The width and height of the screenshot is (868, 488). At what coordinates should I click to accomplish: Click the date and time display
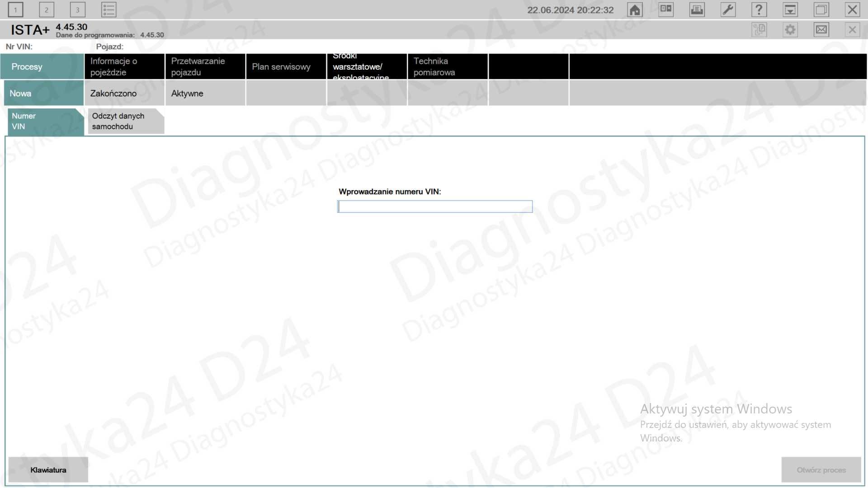(571, 10)
